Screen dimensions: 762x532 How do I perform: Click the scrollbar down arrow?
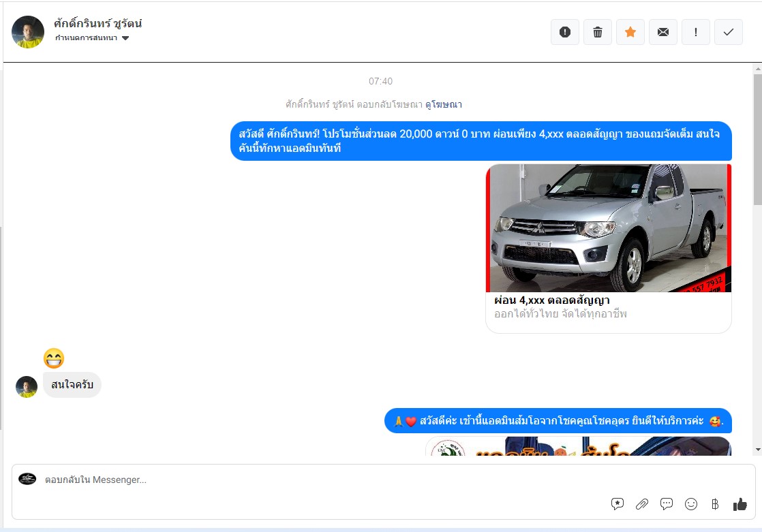pos(757,450)
